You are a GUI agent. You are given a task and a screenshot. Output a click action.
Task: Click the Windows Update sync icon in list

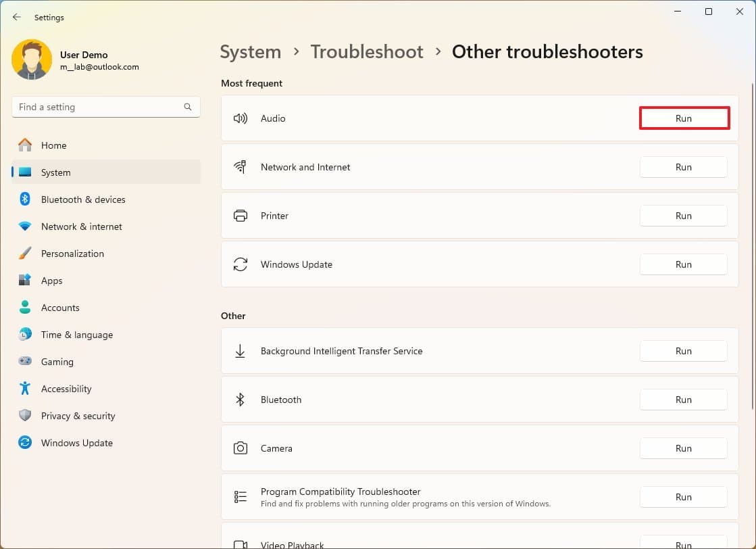pyautogui.click(x=240, y=264)
